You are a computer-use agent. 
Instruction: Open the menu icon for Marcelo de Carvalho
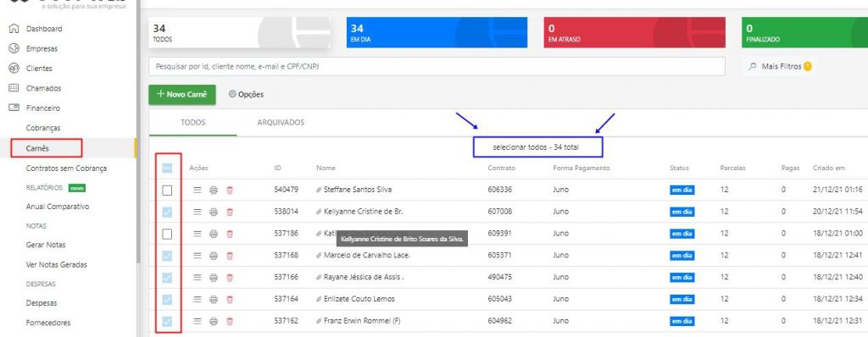(197, 256)
